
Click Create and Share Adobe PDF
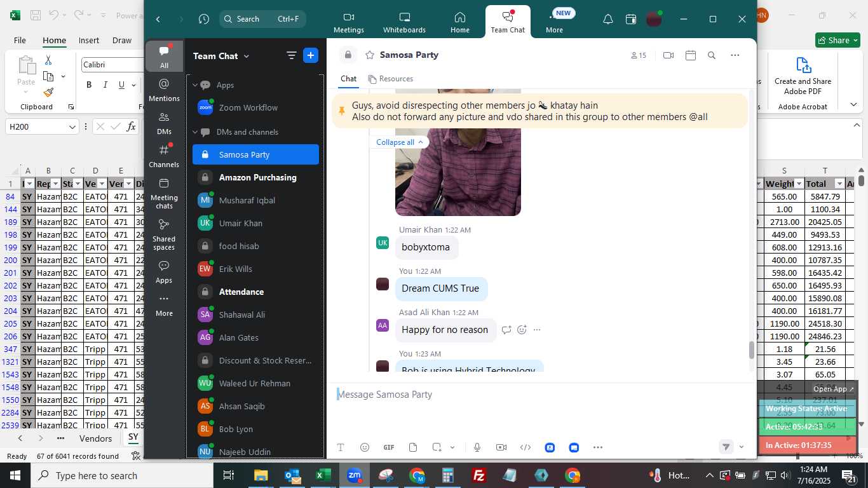coord(803,77)
